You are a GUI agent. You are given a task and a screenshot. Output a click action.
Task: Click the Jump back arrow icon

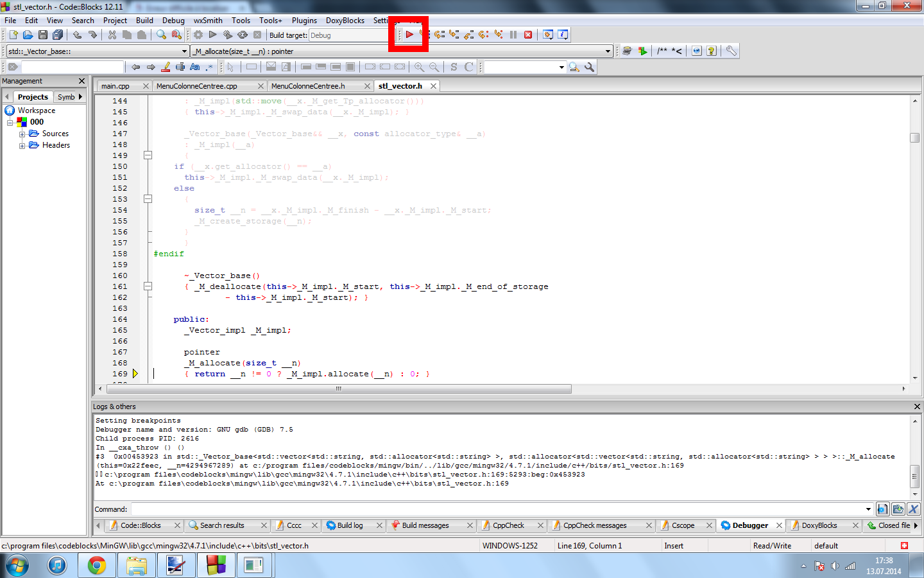pos(135,67)
